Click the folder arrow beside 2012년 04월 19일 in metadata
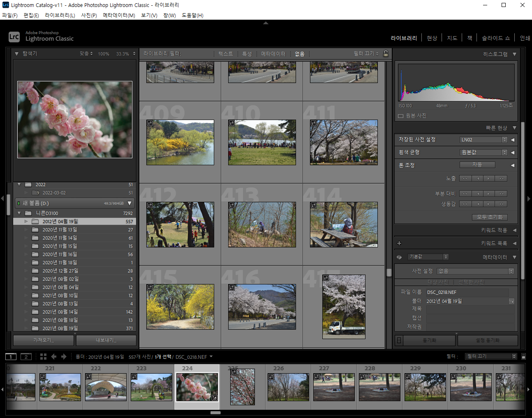The height and width of the screenshot is (418, 532). click(511, 301)
